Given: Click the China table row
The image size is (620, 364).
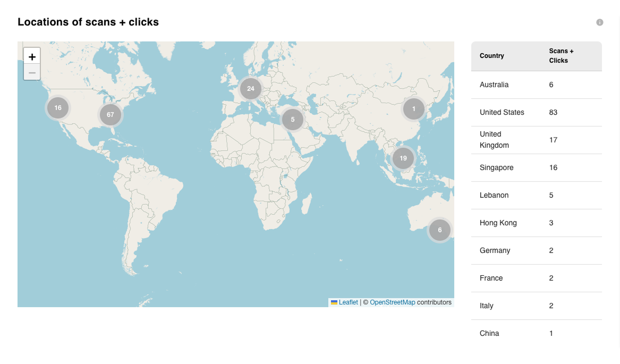Looking at the screenshot, I should pos(537,334).
